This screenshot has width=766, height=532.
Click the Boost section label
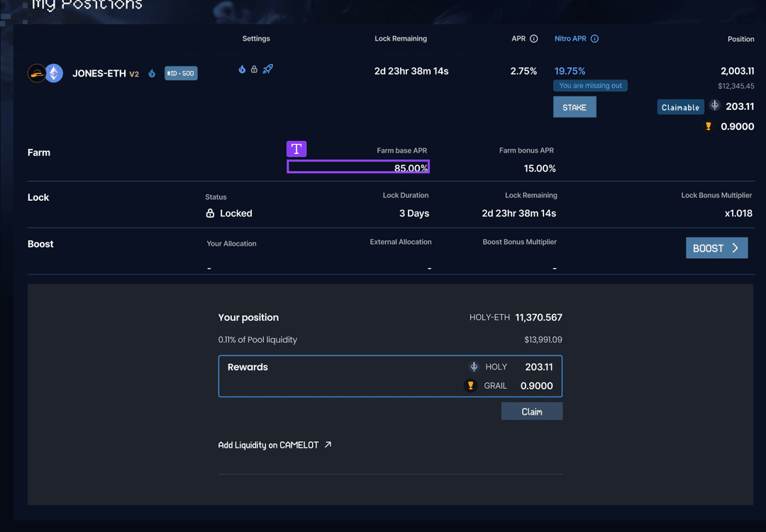(x=40, y=244)
